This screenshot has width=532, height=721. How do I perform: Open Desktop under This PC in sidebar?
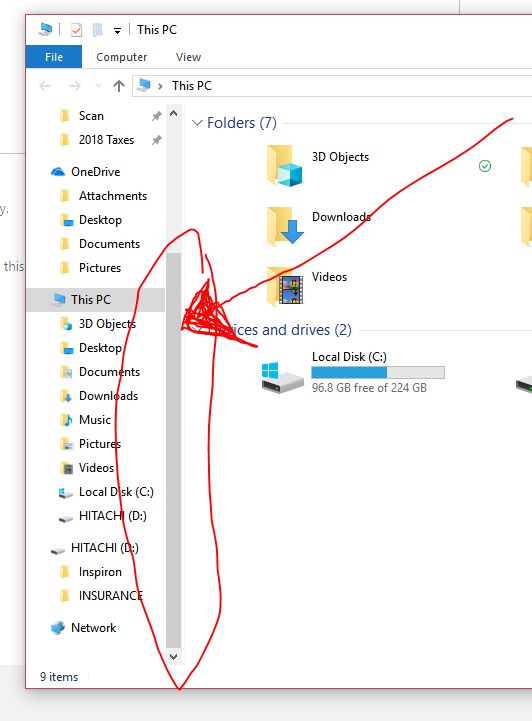(100, 348)
